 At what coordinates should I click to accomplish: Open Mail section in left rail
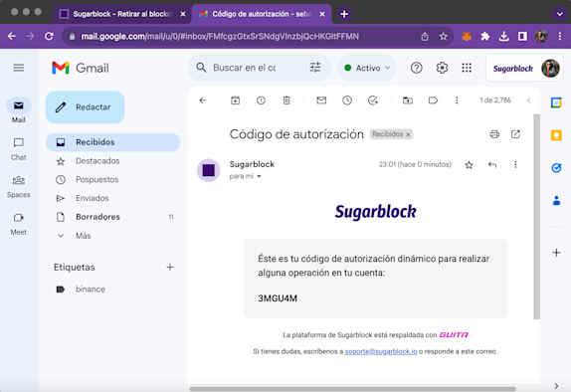tap(19, 110)
